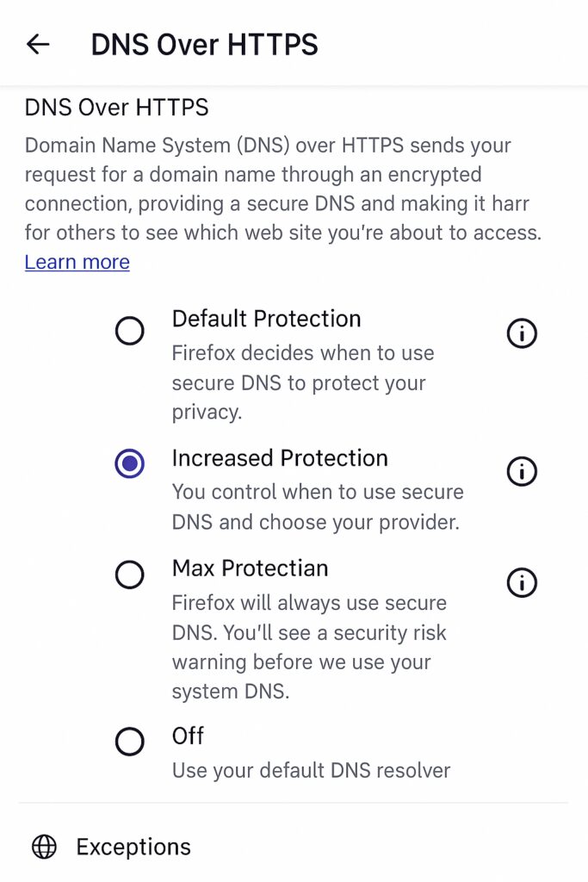588x882 pixels.
Task: Click 'Use your default DNS resolver' text
Action: pos(311,770)
